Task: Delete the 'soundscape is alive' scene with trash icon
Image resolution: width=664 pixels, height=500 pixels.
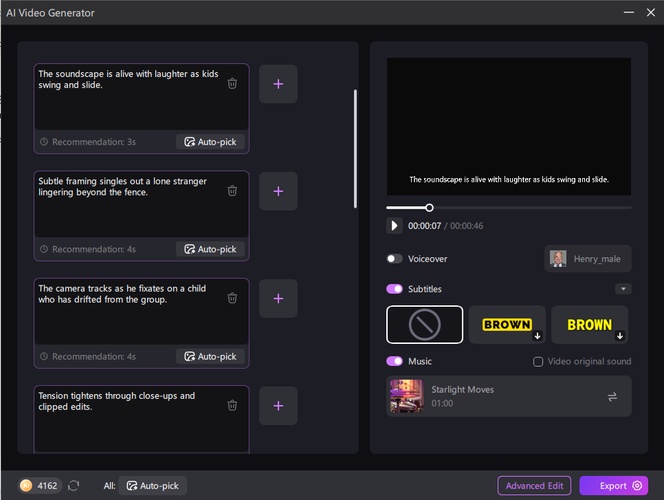Action: point(232,84)
